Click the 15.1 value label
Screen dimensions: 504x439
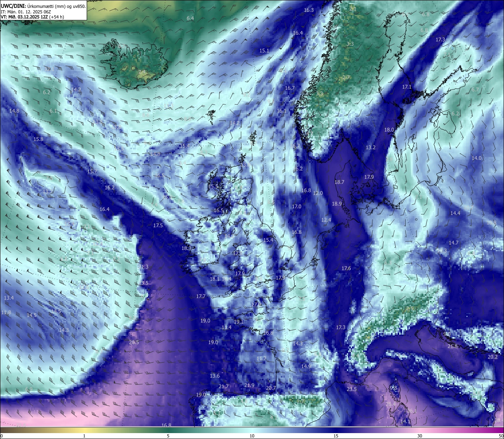(264, 51)
